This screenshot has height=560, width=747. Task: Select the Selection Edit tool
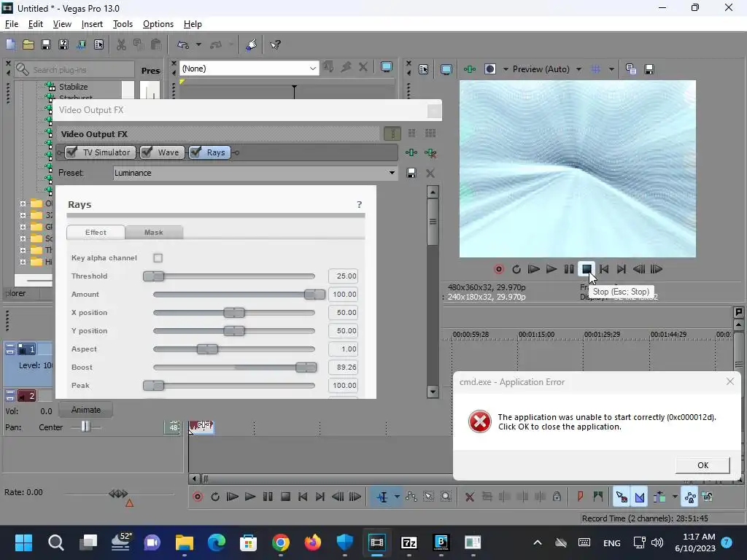pyautogui.click(x=429, y=497)
